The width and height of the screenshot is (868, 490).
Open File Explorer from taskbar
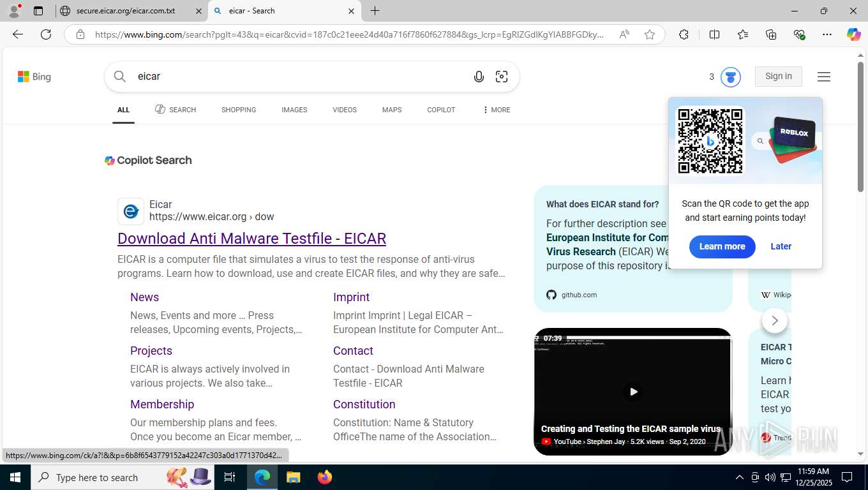pyautogui.click(x=293, y=477)
